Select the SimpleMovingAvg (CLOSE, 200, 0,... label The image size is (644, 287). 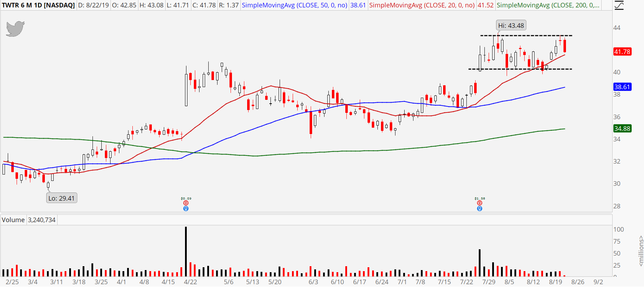[x=548, y=5]
